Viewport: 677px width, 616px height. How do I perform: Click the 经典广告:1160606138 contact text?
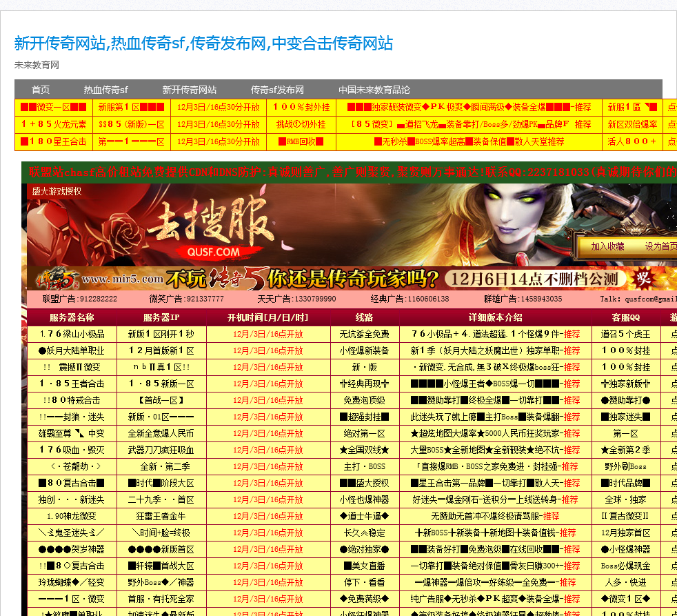click(x=410, y=299)
